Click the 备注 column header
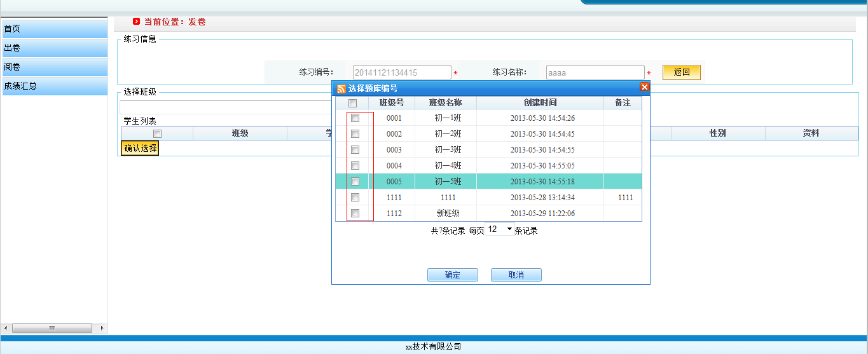The image size is (868, 354). [623, 102]
